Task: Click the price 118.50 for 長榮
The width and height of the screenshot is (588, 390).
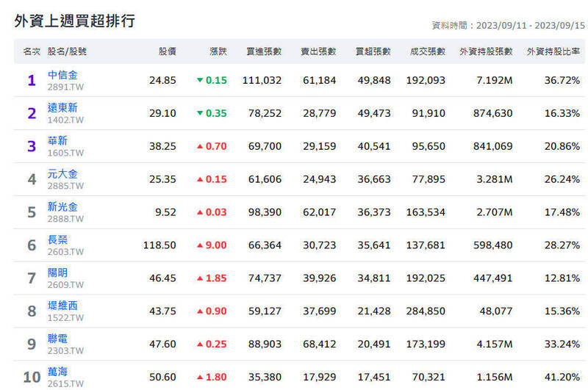Action: point(159,245)
